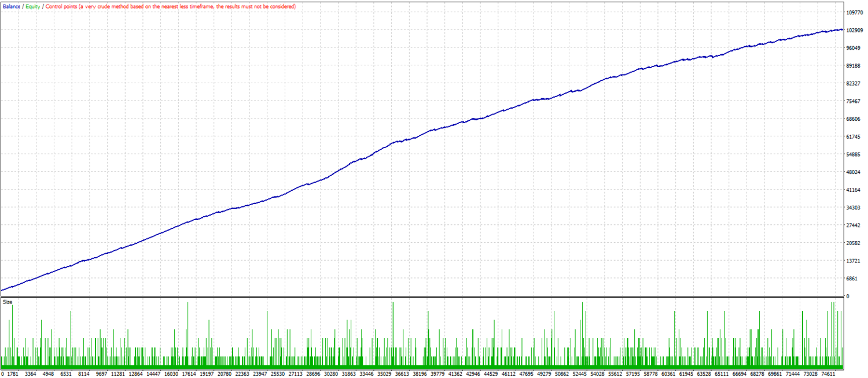Image resolution: width=868 pixels, height=378 pixels.
Task: Select the 75467 balance axis value
Action: [x=854, y=101]
